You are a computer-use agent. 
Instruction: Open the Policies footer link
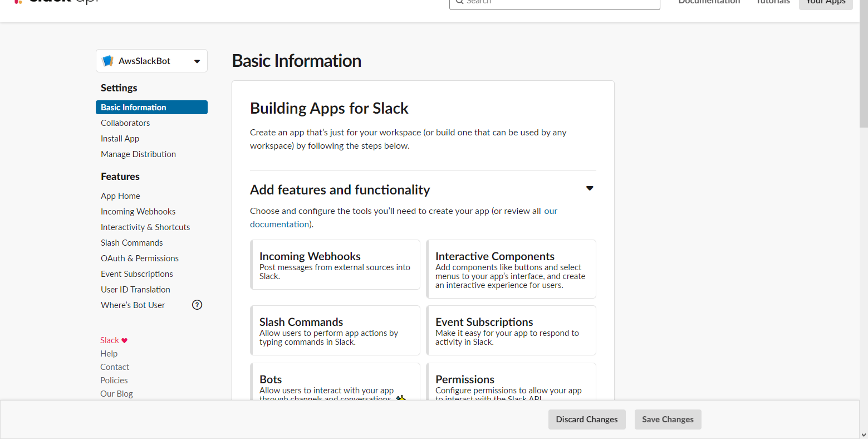point(114,381)
